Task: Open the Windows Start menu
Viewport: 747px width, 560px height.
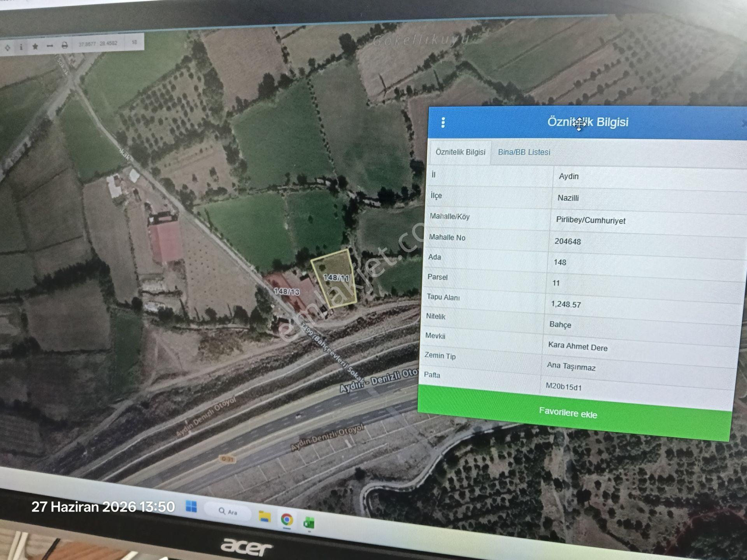Action: [191, 506]
